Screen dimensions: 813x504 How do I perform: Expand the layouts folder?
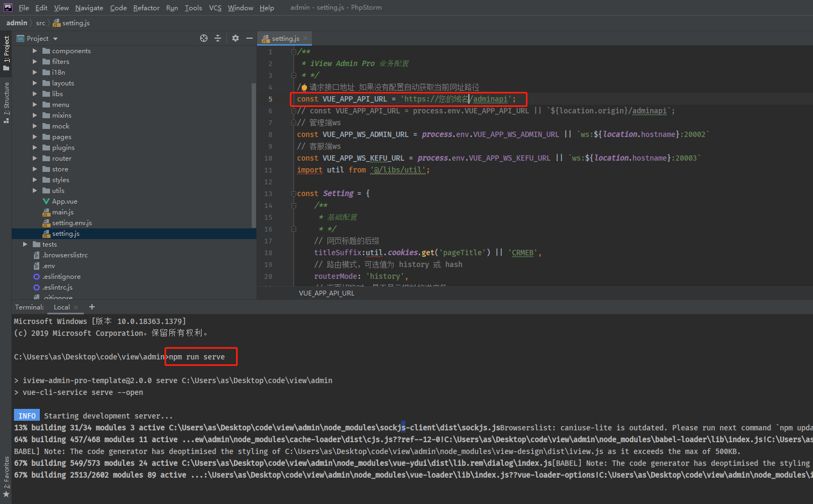click(35, 83)
